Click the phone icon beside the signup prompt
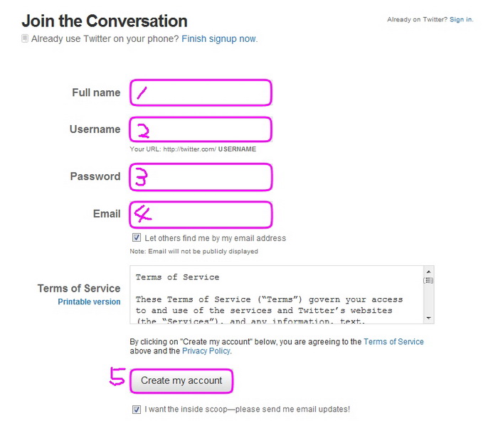498x448 pixels. pos(26,38)
